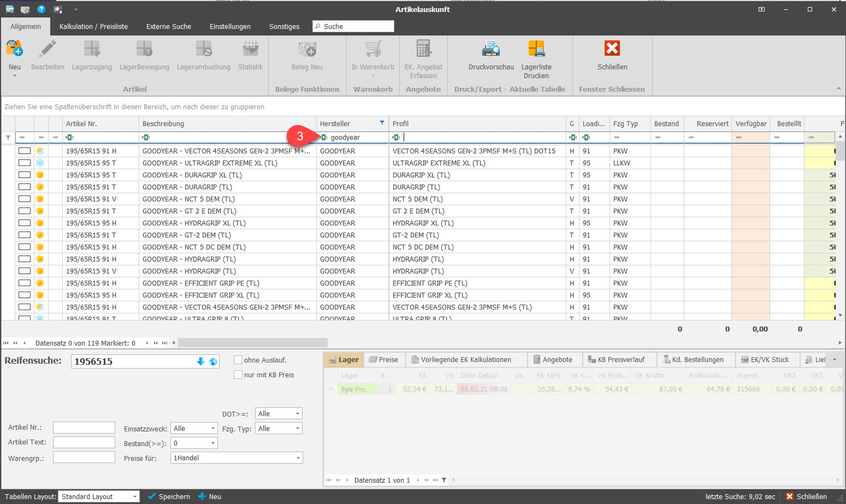Click the Lagerzugang icon
This screenshot has width=846, height=504.
click(x=92, y=49)
